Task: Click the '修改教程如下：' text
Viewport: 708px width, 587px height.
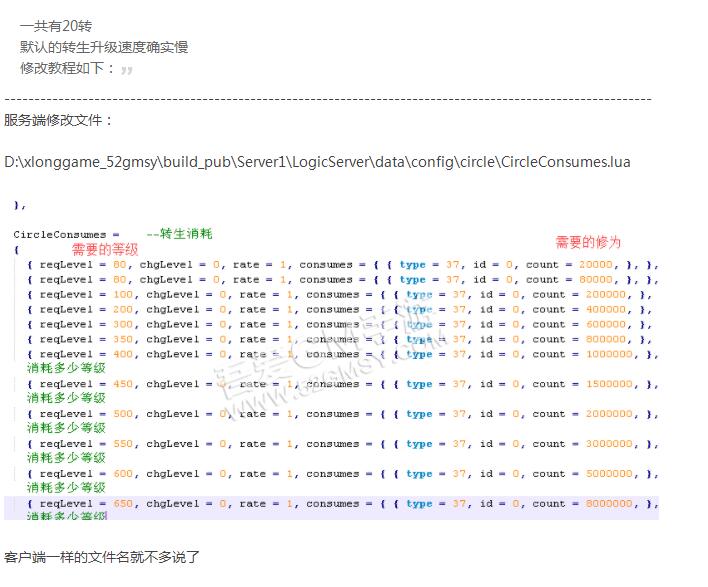Action: (x=67, y=69)
